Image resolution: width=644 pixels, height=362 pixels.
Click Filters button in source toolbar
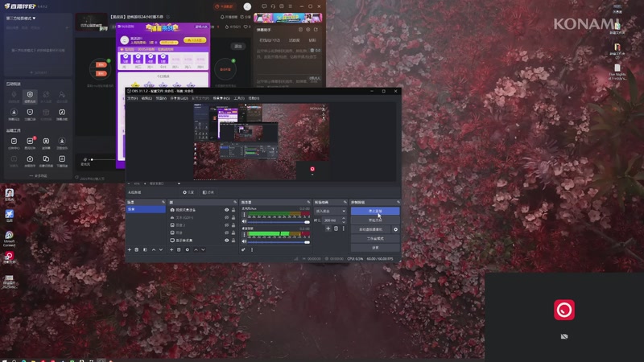tap(208, 192)
